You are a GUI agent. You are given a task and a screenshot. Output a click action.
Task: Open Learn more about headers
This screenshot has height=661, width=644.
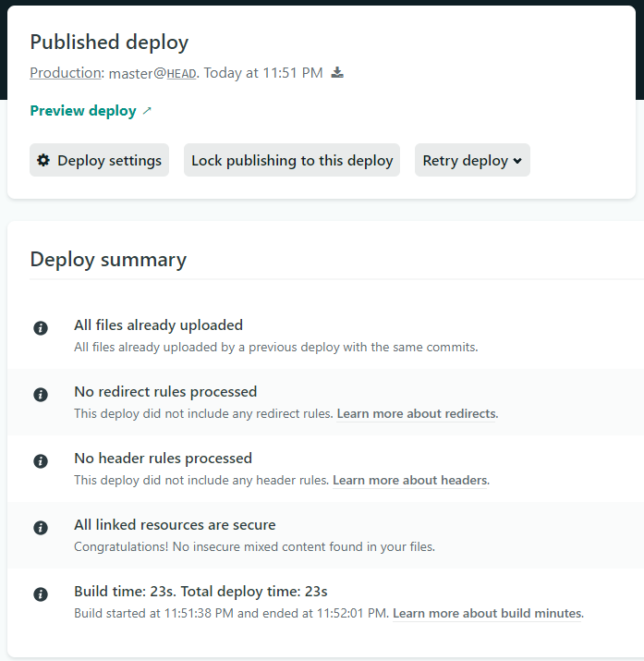(409, 481)
